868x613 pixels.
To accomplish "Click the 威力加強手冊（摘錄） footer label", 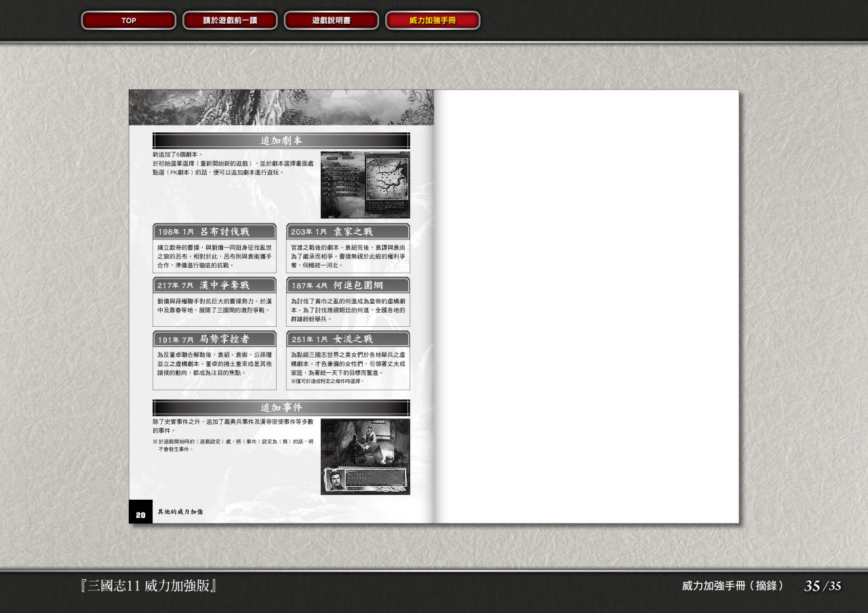I will coord(733,586).
